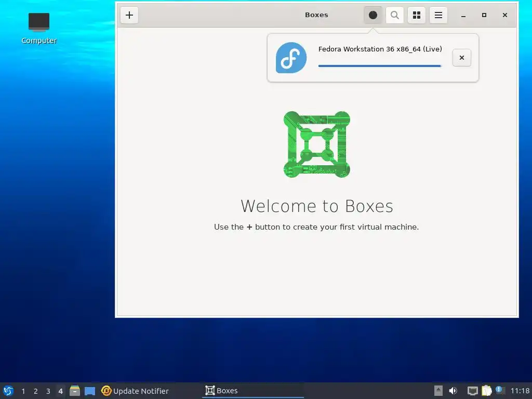
Task: Click the show desktop panel icon
Action: (90, 391)
